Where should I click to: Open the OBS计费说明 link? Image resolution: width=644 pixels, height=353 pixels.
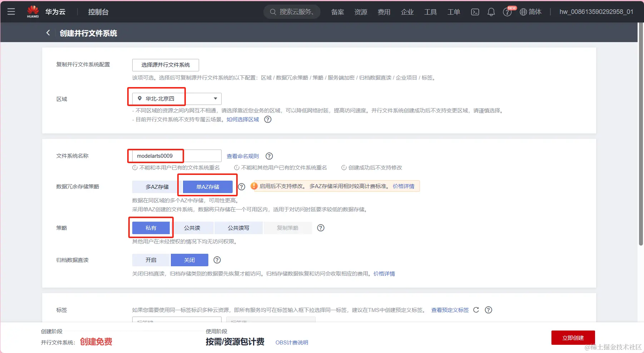point(292,342)
